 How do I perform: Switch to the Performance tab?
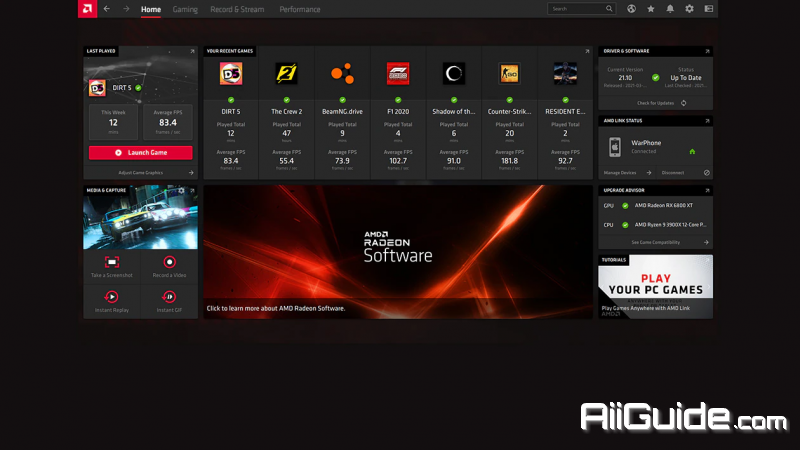(299, 9)
